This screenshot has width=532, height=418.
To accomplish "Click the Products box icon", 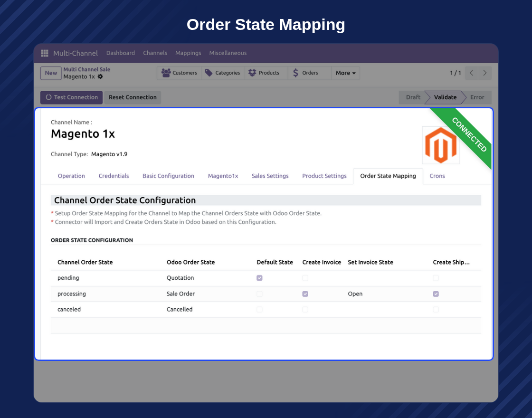I will (x=252, y=73).
